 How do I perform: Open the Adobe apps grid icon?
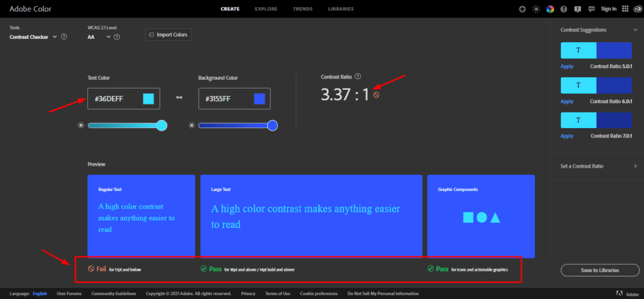pyautogui.click(x=625, y=9)
